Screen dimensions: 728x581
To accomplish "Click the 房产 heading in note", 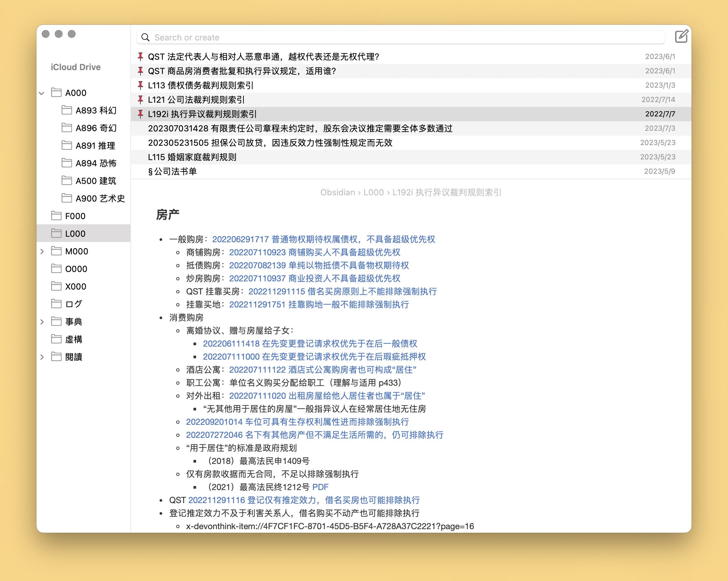I will tap(167, 215).
